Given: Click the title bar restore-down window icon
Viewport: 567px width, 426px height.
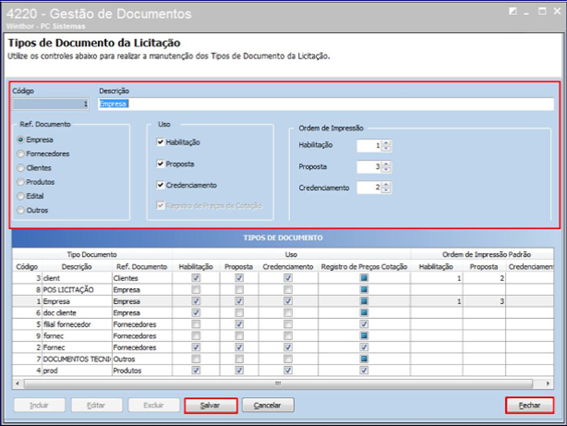Looking at the screenshot, I should pyautogui.click(x=542, y=12).
